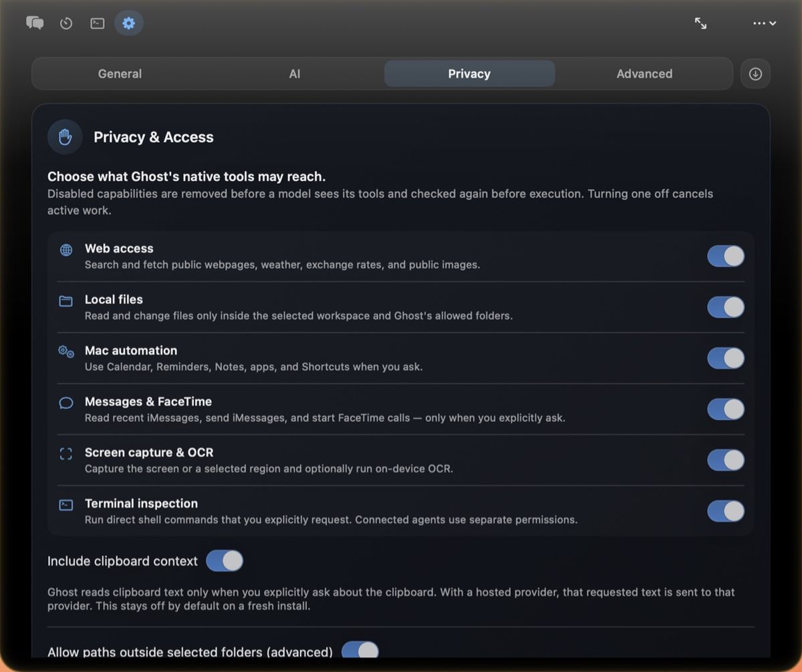This screenshot has height=672, width=802.
Task: Click the Screen capture & OCR frame icon
Action: click(66, 454)
